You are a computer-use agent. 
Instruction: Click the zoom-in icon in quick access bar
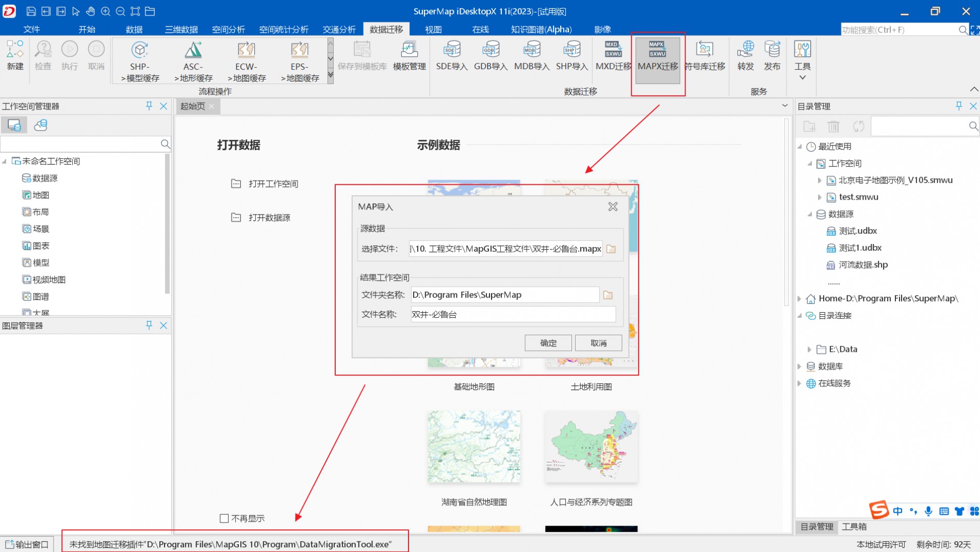tap(105, 11)
